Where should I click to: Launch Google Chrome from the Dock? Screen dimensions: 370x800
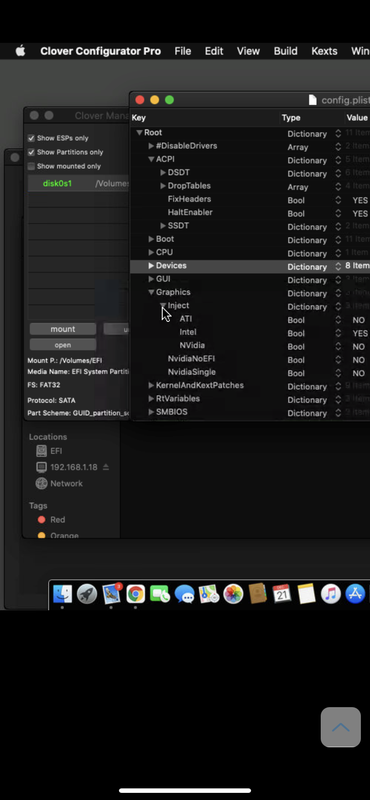pos(136,594)
